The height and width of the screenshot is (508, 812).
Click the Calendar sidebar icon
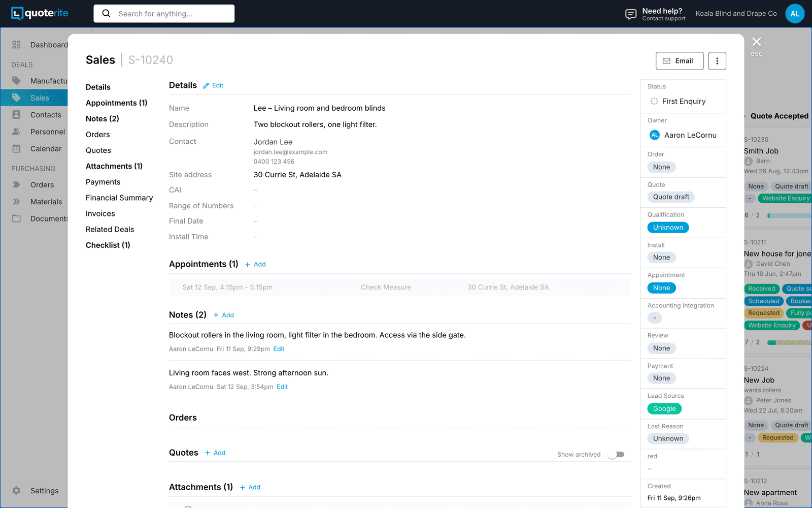(16, 149)
